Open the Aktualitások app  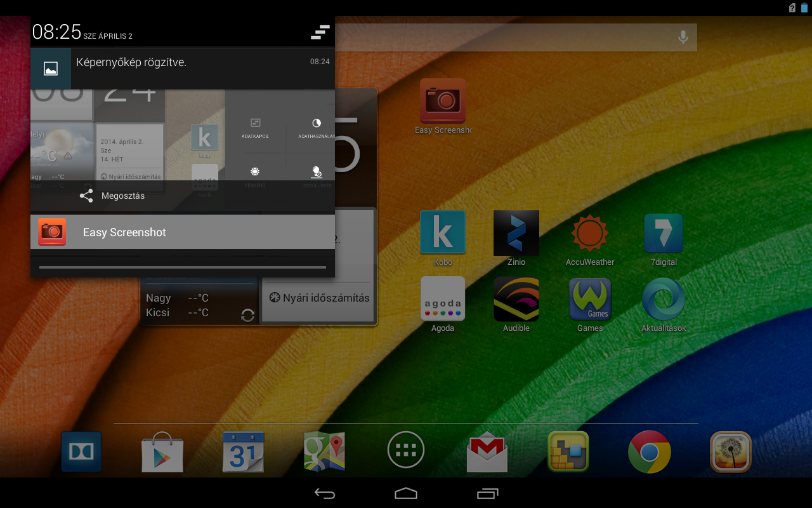664,299
